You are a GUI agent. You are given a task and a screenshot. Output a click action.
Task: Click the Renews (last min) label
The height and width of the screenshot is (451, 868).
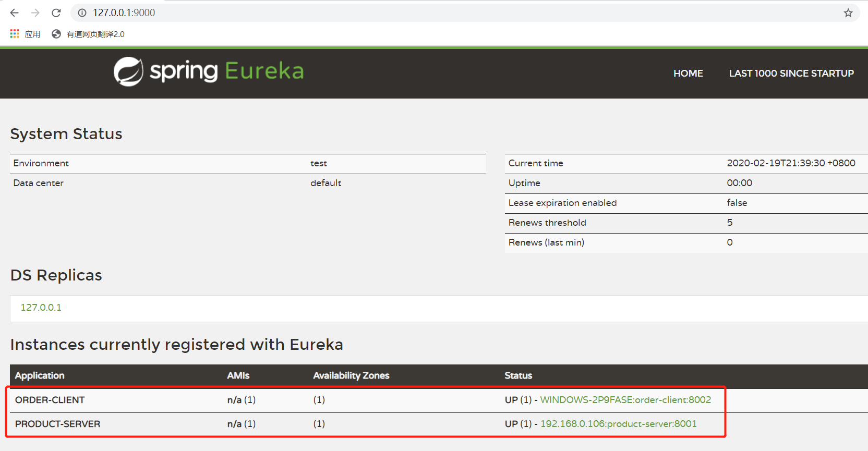546,242
